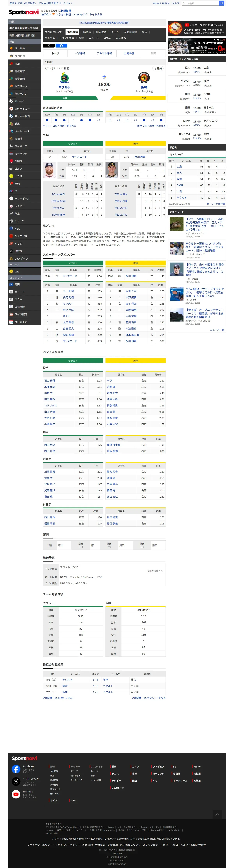Image resolution: width=234 pixels, height=868 pixels.
Task: Click the 通知 notification bell button
Action: (158, 68)
